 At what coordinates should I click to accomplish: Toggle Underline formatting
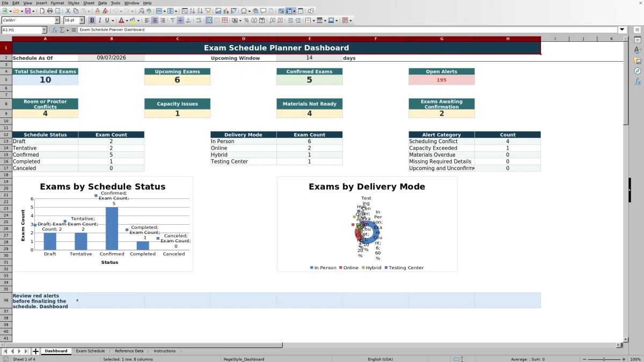click(x=107, y=20)
